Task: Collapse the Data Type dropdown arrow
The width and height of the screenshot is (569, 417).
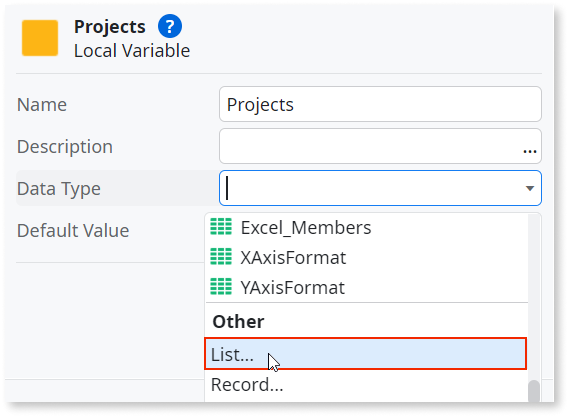Action: pos(530,188)
